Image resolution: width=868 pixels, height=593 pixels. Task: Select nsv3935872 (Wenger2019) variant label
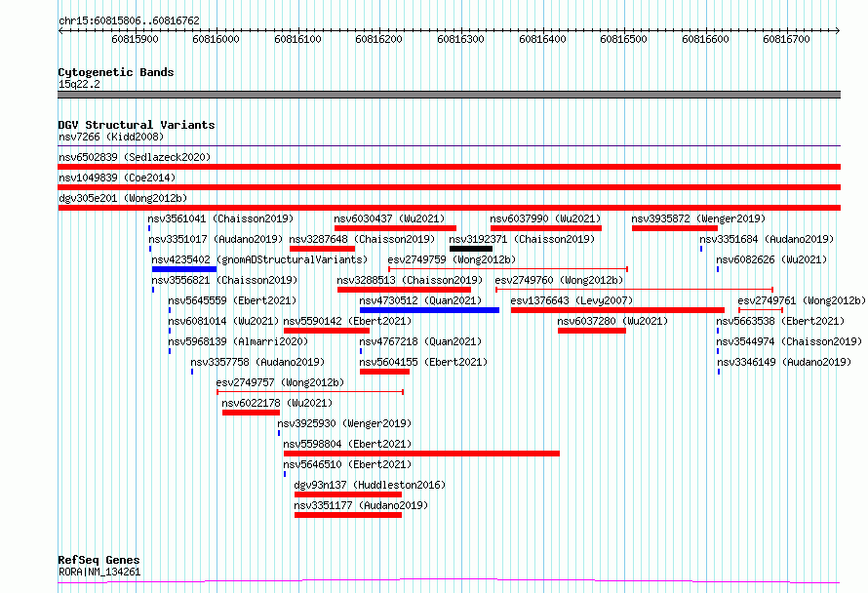[x=698, y=218]
